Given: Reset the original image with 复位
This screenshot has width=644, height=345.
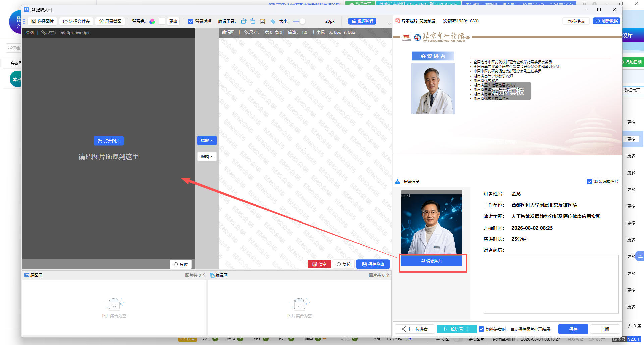Looking at the screenshot, I should click(x=180, y=264).
